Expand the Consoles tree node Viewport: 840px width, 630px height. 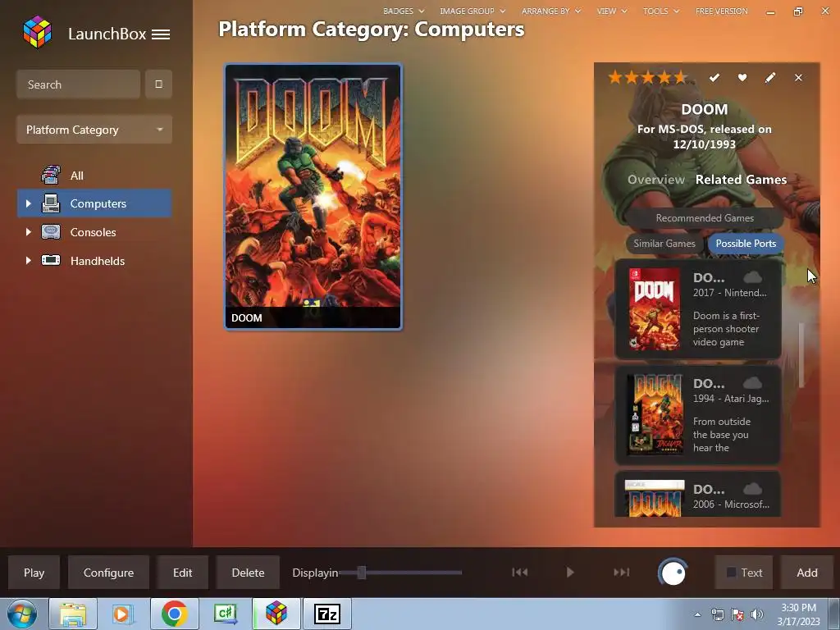29,232
